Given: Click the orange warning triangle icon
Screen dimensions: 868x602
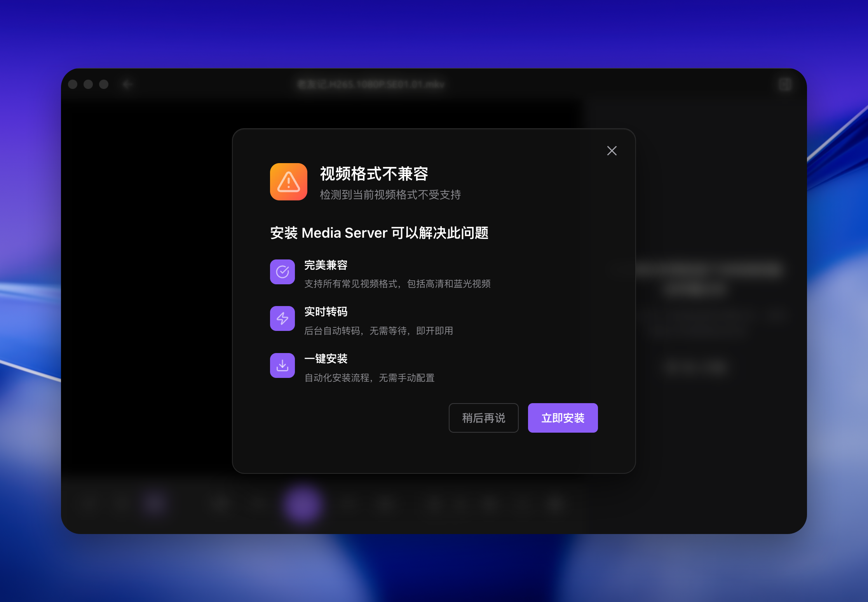Looking at the screenshot, I should point(288,182).
